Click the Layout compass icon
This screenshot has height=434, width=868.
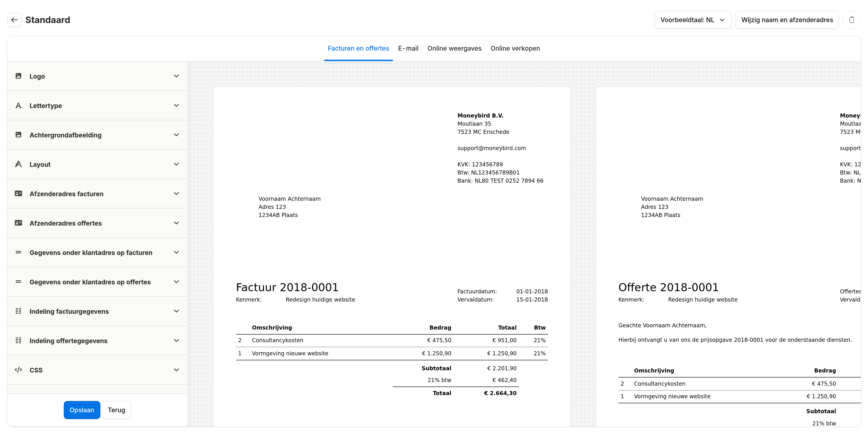(19, 164)
